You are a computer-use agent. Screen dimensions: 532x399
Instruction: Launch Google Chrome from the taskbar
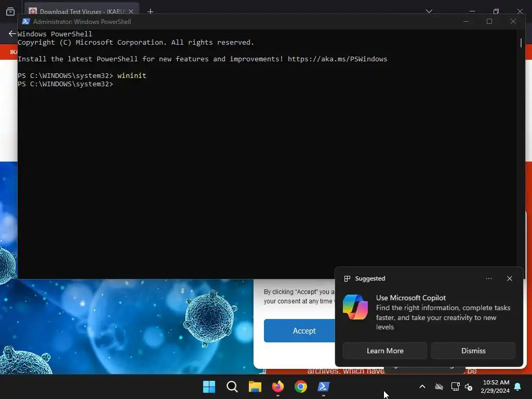coord(301,387)
